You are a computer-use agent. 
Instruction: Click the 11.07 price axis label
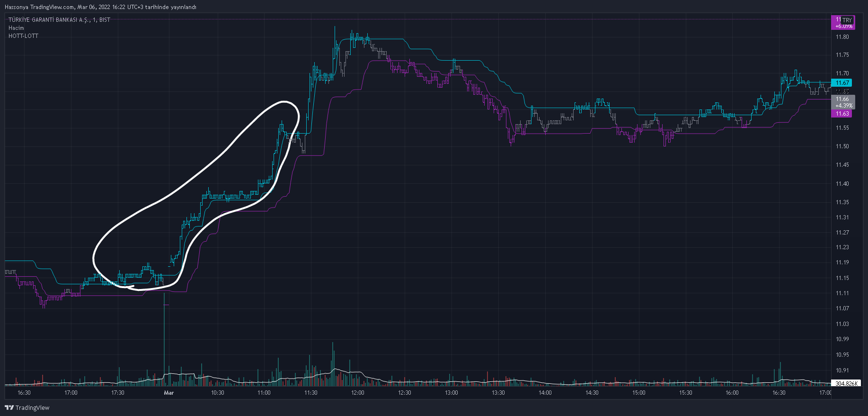click(842, 308)
